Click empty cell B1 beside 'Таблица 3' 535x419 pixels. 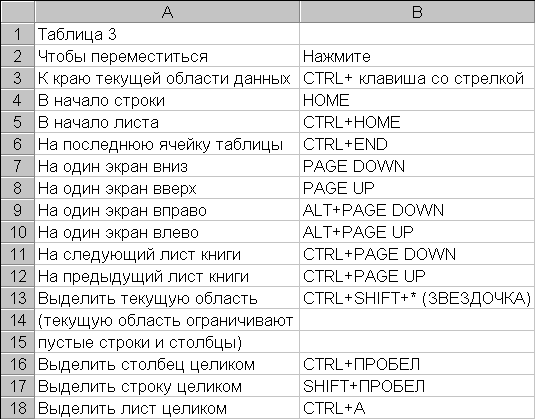coord(417,34)
